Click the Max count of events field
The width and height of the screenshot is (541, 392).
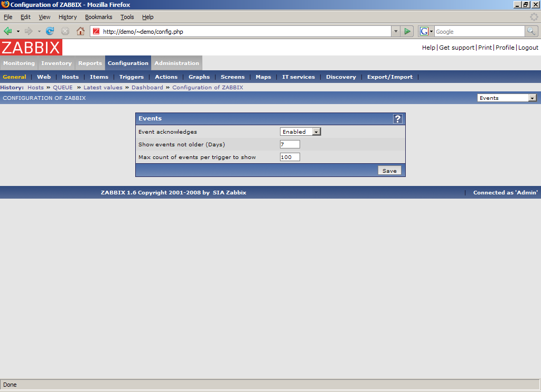(290, 157)
